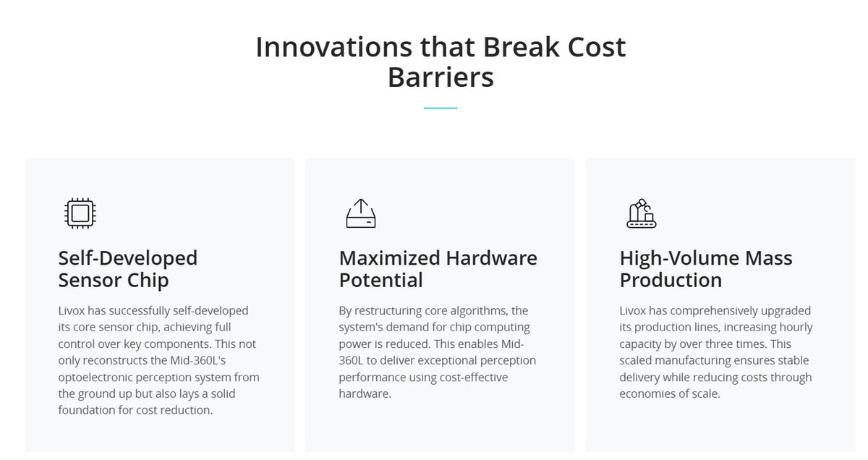Select the Self-Developed Sensor Chip heading
This screenshot has width=868, height=460.
pyautogui.click(x=128, y=269)
